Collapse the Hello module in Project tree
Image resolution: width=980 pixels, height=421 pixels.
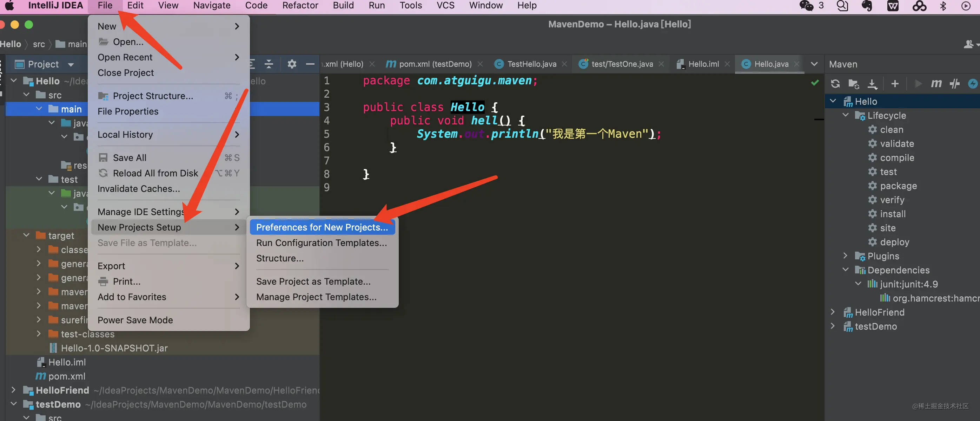[x=14, y=81]
